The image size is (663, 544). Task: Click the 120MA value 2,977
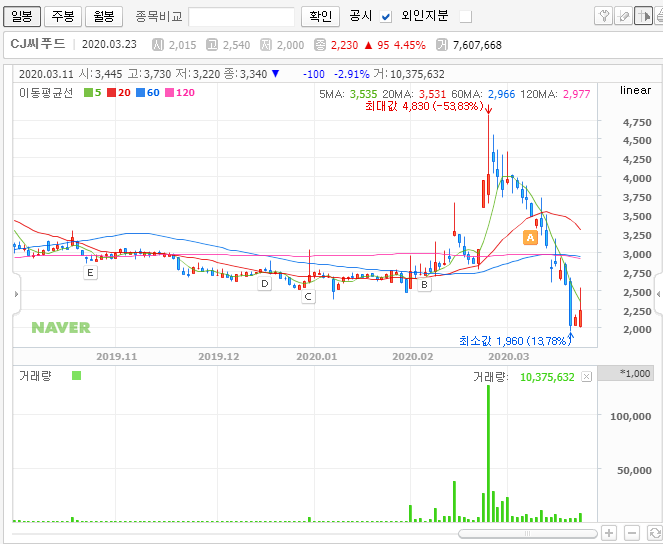tap(576, 94)
